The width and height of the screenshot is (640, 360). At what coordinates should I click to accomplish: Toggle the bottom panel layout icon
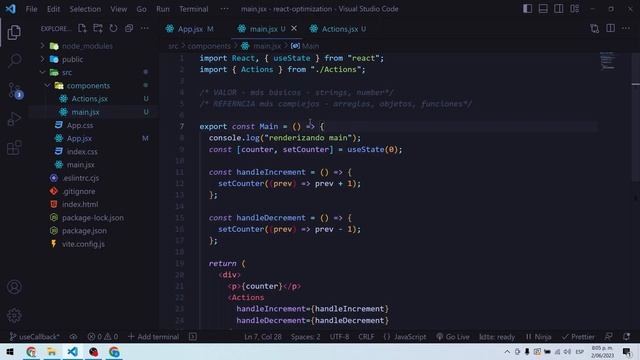[x=543, y=9]
